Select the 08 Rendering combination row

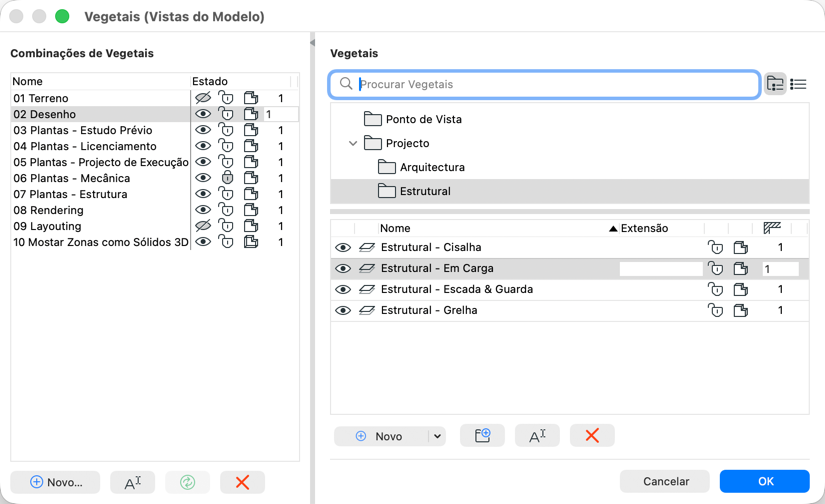point(155,210)
